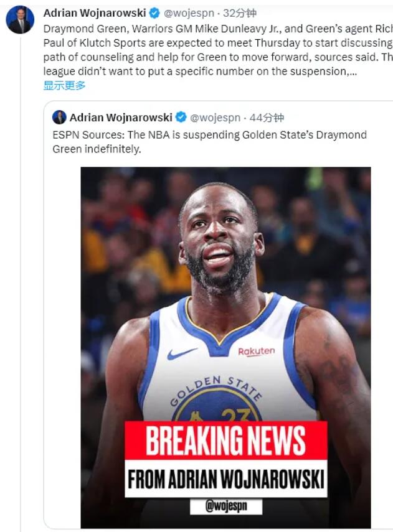Click the small avatar in the quoted tweet
Image resolution: width=393 pixels, height=532 pixels.
point(59,117)
